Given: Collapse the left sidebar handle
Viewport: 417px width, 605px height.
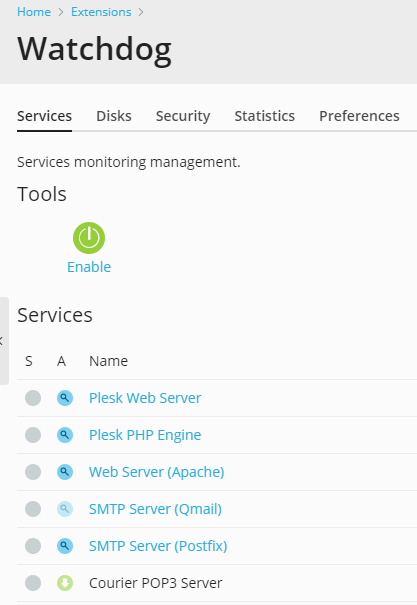Looking at the screenshot, I should [x=3, y=341].
